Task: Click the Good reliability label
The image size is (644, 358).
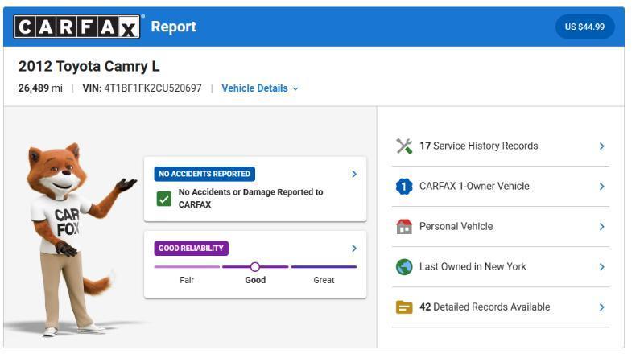Action: (255, 280)
